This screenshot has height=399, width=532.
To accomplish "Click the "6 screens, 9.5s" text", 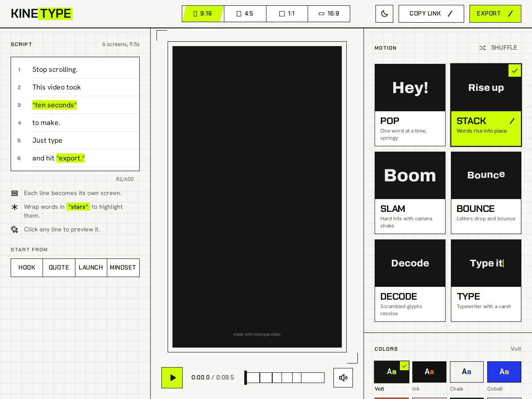I will [121, 44].
